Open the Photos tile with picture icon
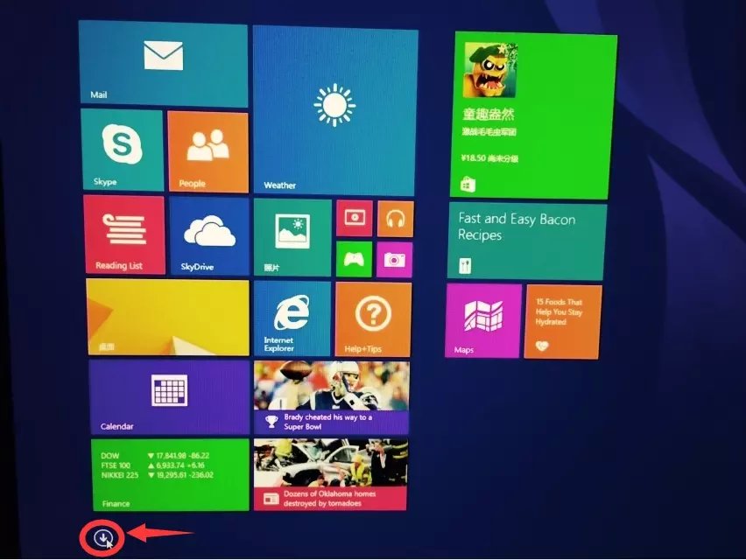 292,238
